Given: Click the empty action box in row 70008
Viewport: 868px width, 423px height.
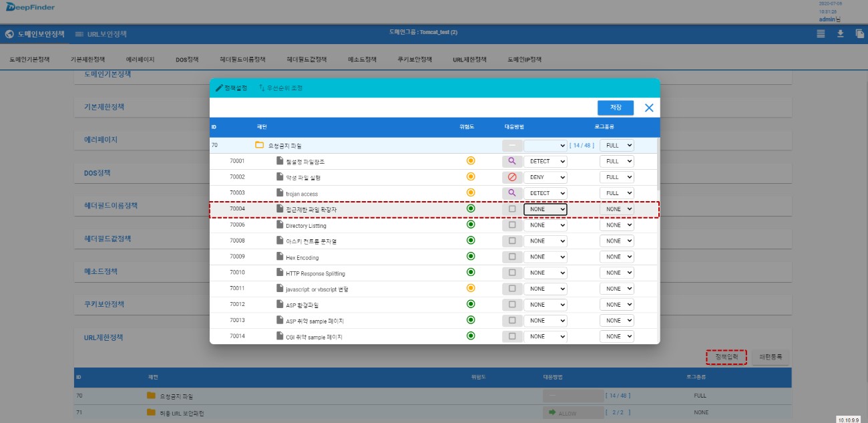Looking at the screenshot, I should [x=512, y=241].
